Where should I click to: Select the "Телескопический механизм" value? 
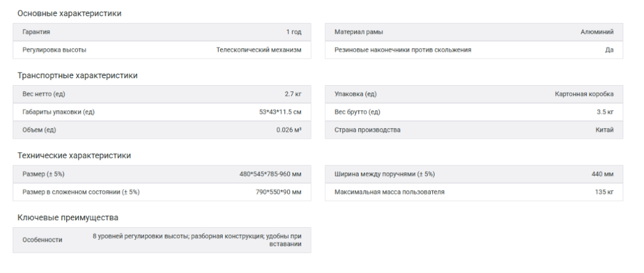pyautogui.click(x=259, y=50)
